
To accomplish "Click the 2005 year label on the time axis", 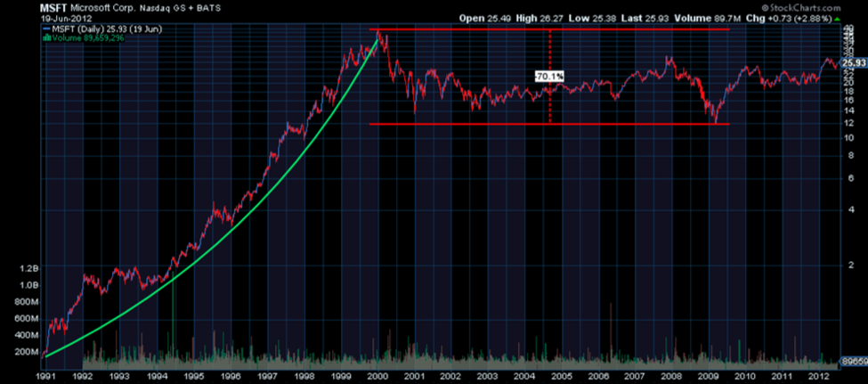I will (x=562, y=378).
